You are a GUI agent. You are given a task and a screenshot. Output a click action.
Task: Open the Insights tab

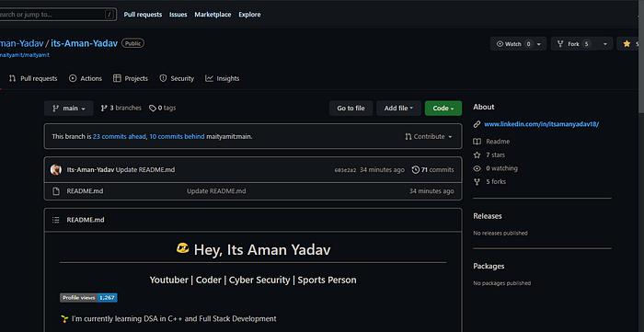(223, 78)
